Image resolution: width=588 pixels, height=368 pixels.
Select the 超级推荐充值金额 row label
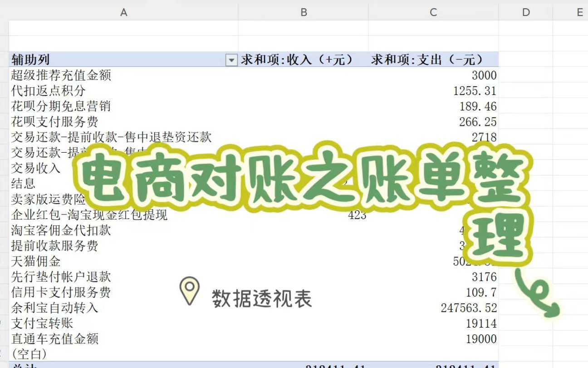[x=61, y=75]
